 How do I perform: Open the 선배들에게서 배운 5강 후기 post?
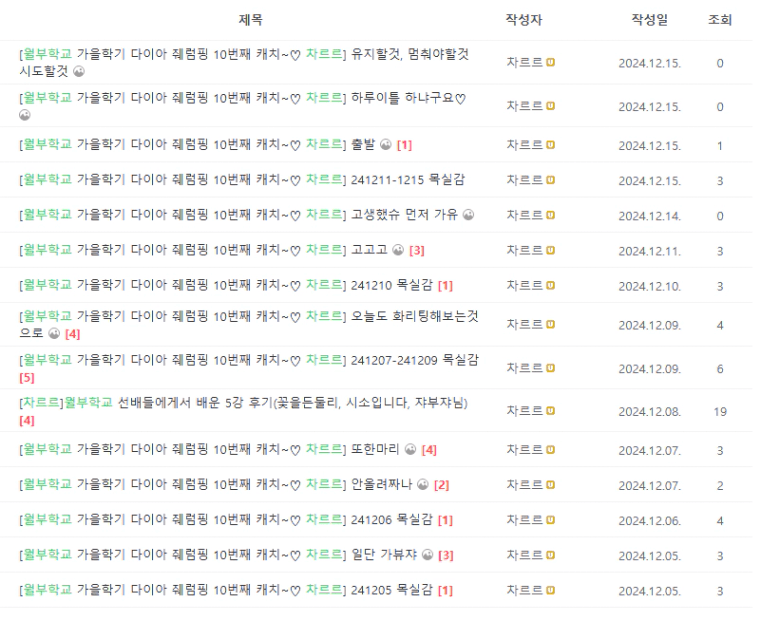pyautogui.click(x=243, y=403)
